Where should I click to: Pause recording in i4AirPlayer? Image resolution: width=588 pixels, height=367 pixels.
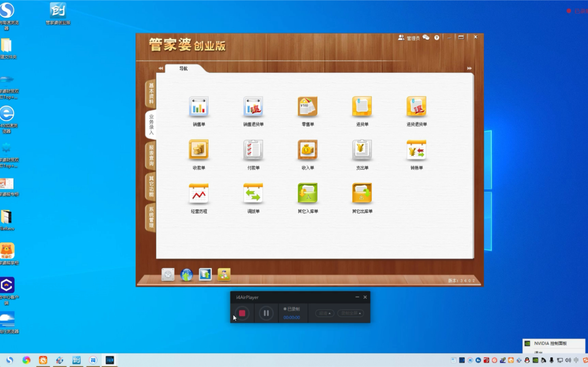[266, 313]
